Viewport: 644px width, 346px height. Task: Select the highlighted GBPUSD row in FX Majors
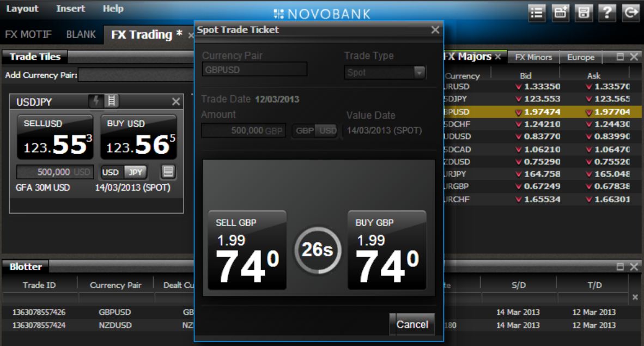(x=543, y=112)
